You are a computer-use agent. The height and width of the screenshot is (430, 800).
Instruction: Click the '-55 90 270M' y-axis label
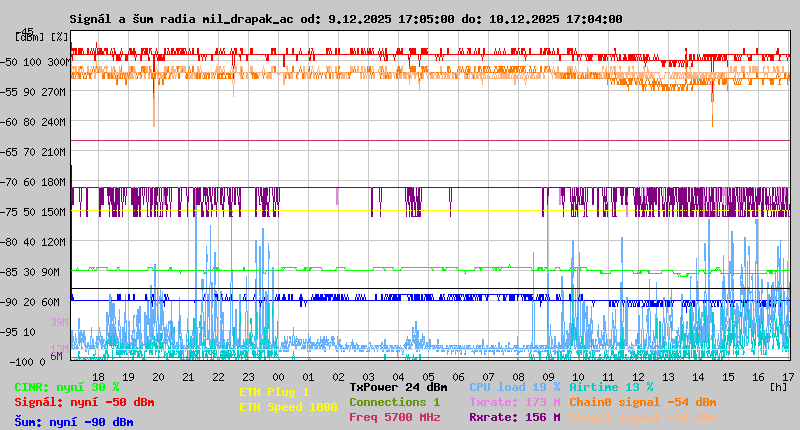coord(33,92)
